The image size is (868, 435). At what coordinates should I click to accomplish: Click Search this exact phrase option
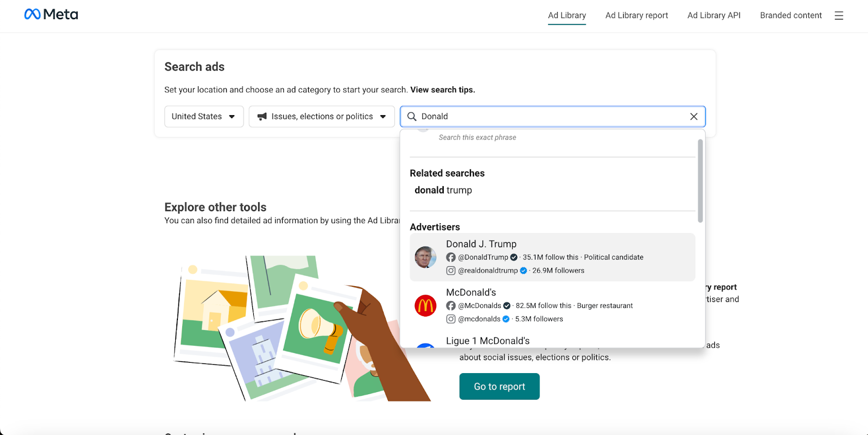pos(477,137)
